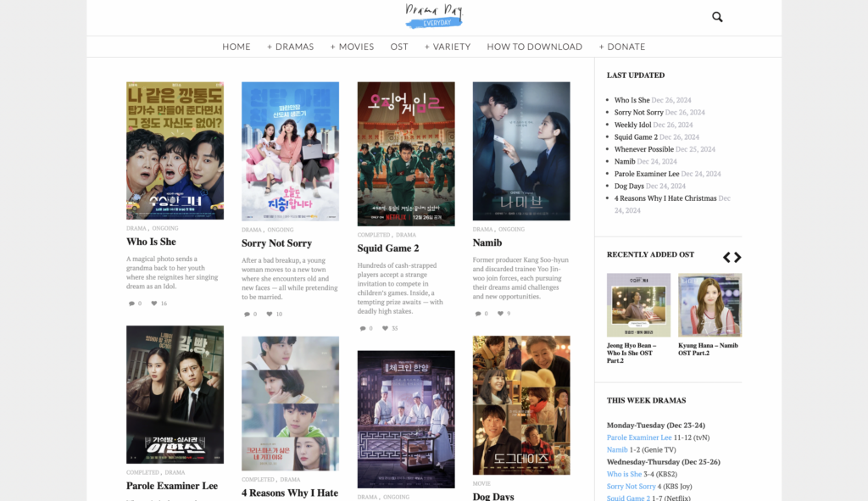This screenshot has height=501, width=868.
Task: Open Namib in Last Updated list
Action: tap(625, 161)
